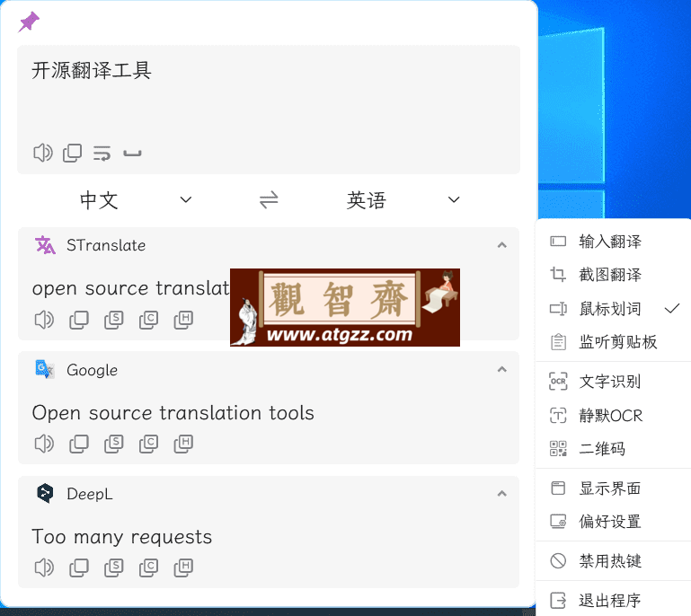Collapse the DeepL result card
Image resolution: width=691 pixels, height=616 pixels.
point(502,493)
